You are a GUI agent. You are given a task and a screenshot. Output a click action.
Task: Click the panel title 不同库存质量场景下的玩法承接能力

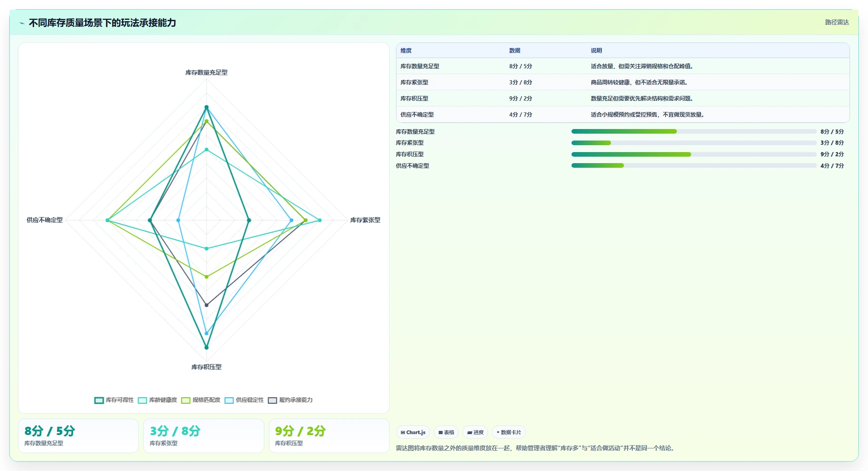coord(102,23)
